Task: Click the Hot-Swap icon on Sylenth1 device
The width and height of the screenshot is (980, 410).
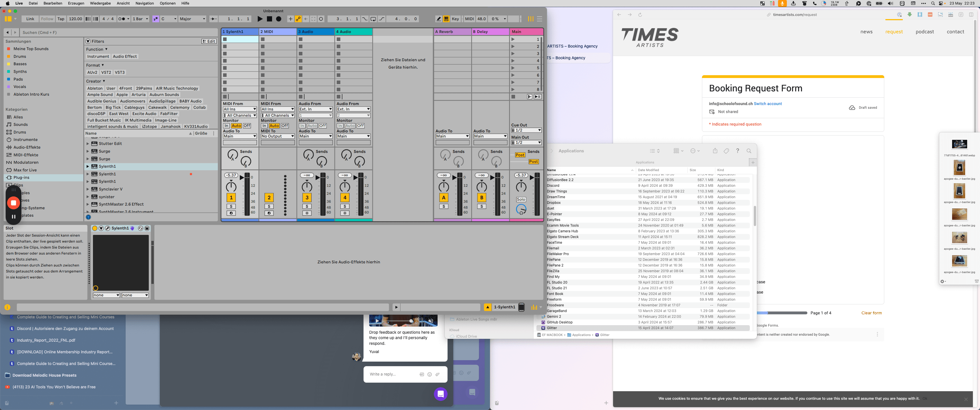Action: tap(140, 228)
